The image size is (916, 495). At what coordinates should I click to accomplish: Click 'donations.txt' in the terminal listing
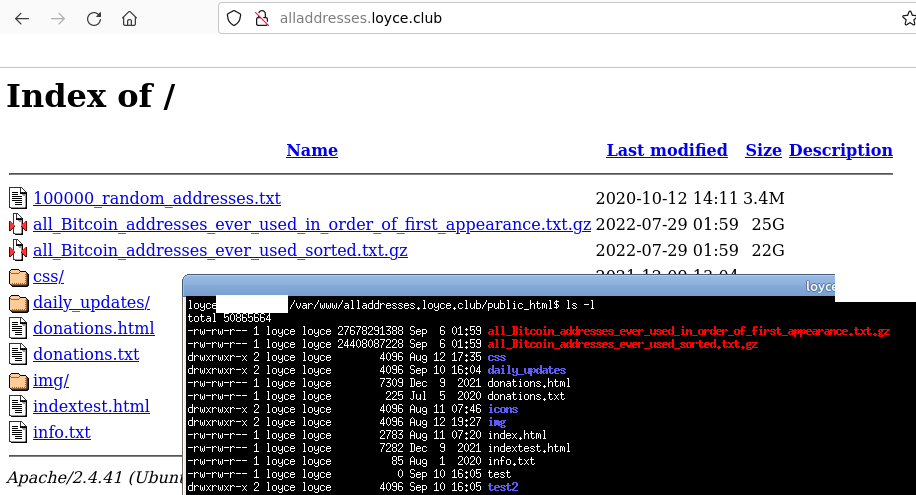pyautogui.click(x=526, y=396)
